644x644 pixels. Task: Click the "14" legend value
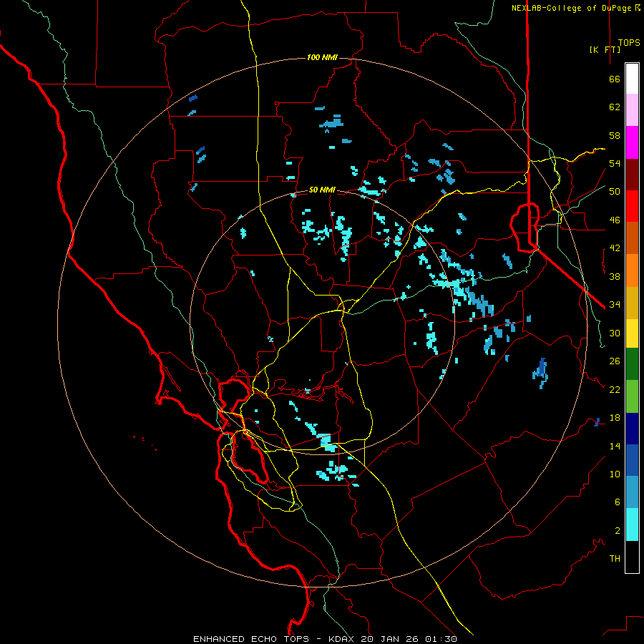(x=615, y=446)
